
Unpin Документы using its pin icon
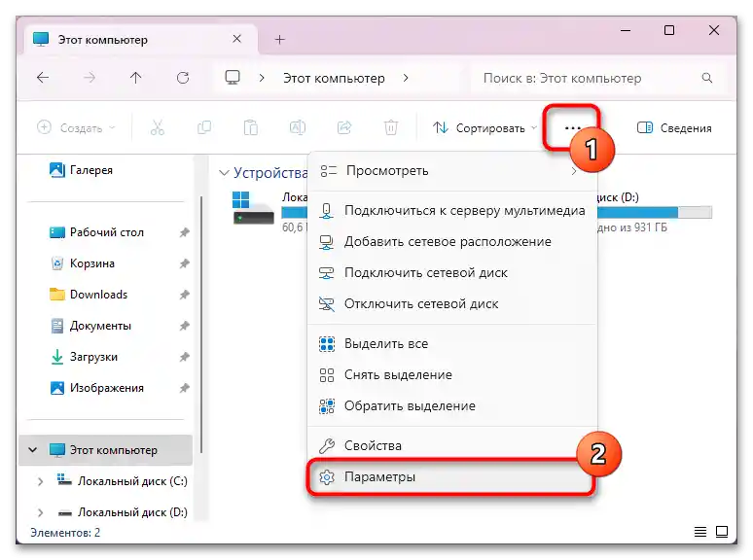[x=185, y=326]
